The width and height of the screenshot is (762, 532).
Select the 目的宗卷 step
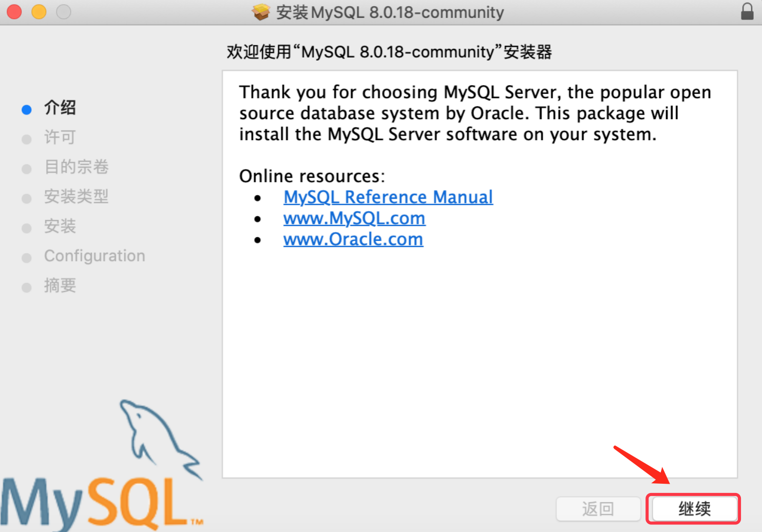(x=77, y=166)
